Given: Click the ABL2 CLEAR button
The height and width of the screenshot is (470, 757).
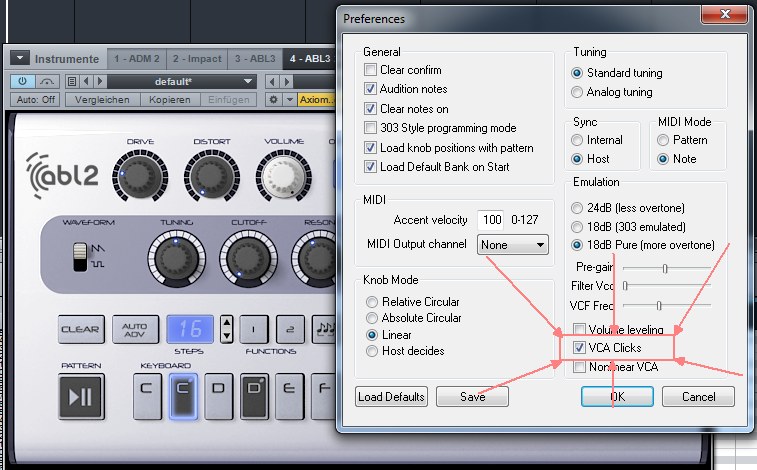Looking at the screenshot, I should [81, 329].
